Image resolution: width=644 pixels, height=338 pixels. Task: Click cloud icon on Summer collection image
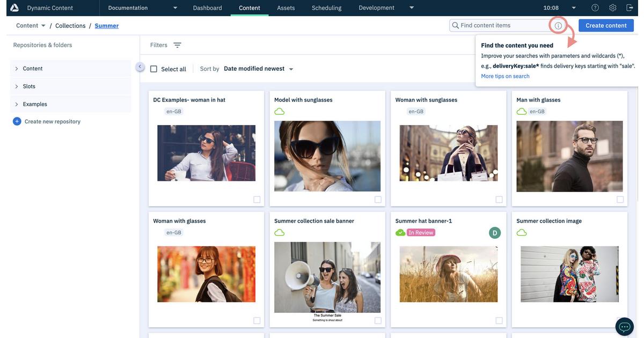(522, 233)
